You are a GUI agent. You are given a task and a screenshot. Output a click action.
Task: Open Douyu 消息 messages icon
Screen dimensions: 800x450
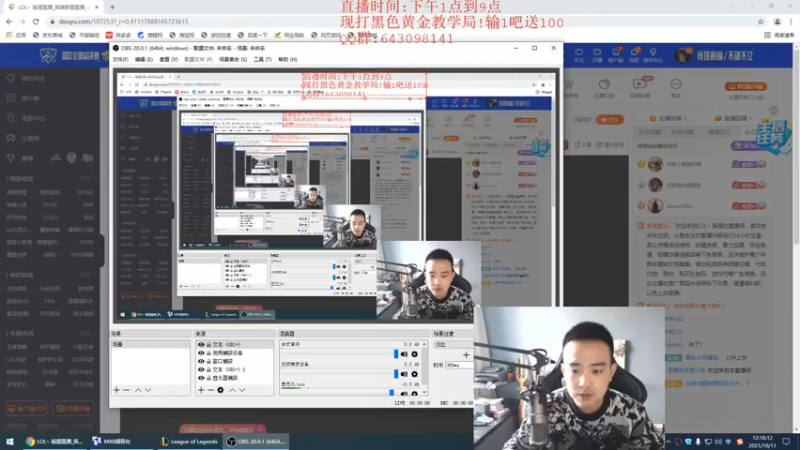pos(634,55)
